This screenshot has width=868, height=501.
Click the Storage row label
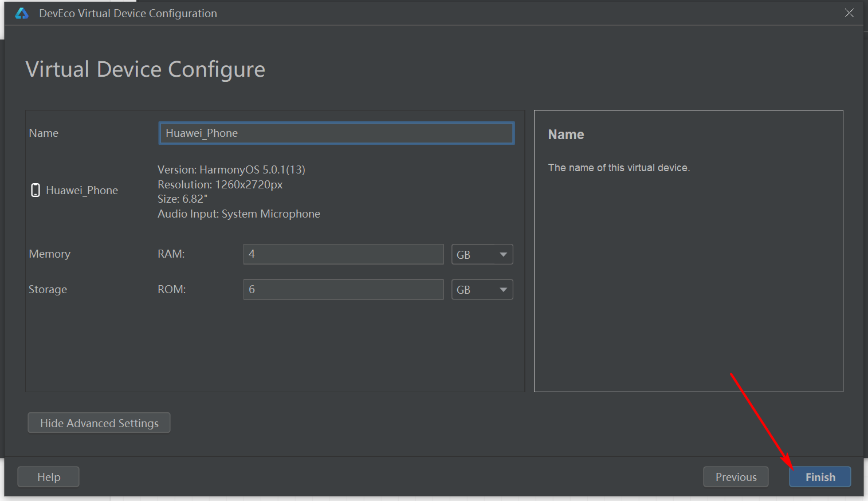[x=48, y=289]
